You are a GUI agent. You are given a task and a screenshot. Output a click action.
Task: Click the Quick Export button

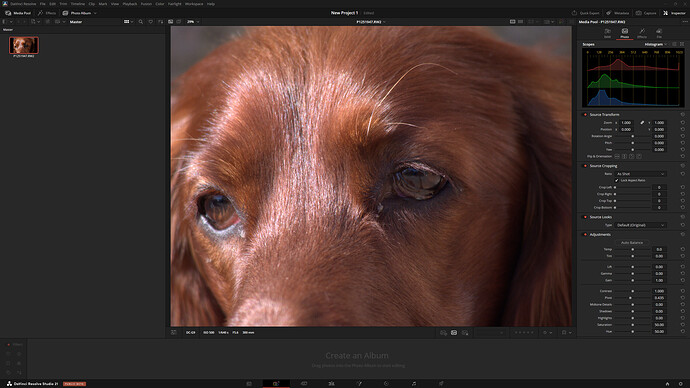pos(586,13)
